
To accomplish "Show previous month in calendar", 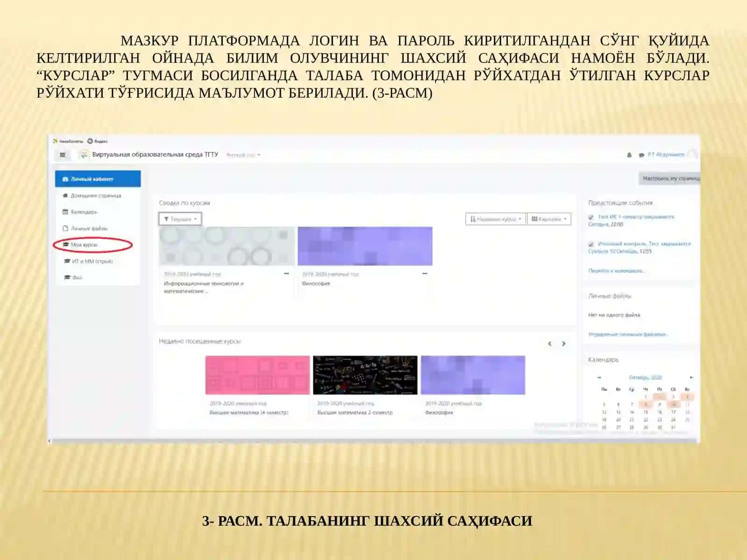I will click(599, 377).
